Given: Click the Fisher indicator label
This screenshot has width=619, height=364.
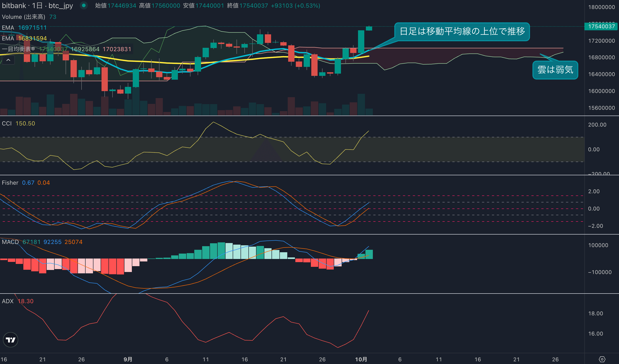Looking at the screenshot, I should coord(10,183).
